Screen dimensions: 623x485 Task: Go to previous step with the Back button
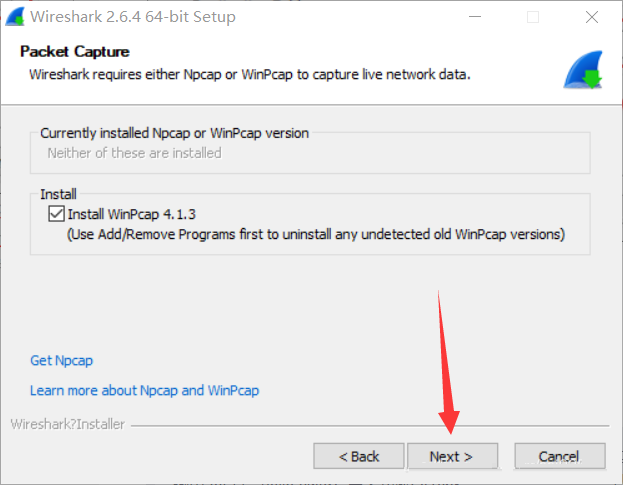(x=359, y=456)
